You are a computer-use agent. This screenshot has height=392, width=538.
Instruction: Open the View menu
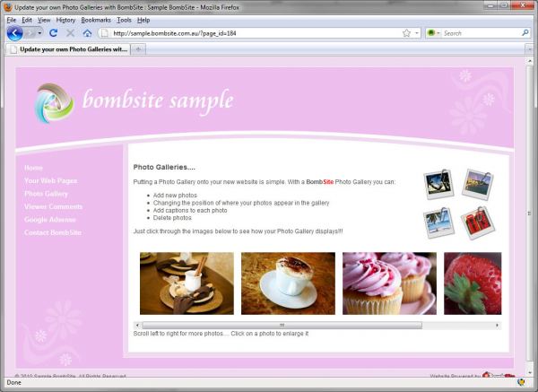click(44, 20)
